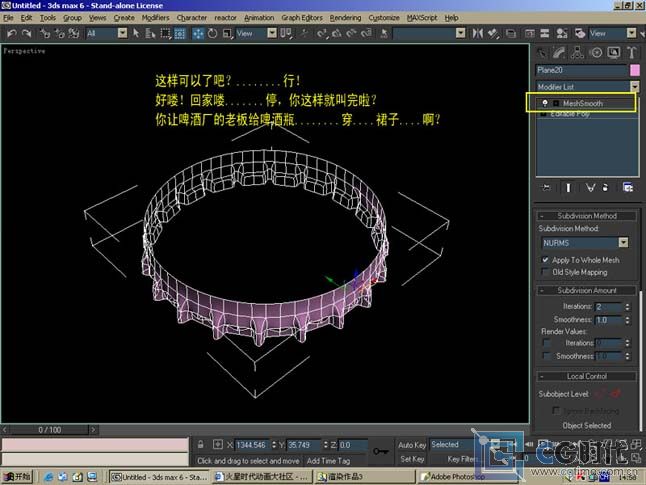Click the Customize menu
646x485 pixels.
(384, 18)
